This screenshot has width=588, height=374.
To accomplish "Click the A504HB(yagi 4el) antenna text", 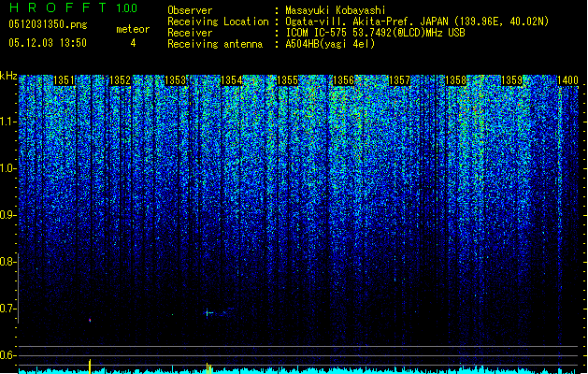I will pyautogui.click(x=330, y=44).
